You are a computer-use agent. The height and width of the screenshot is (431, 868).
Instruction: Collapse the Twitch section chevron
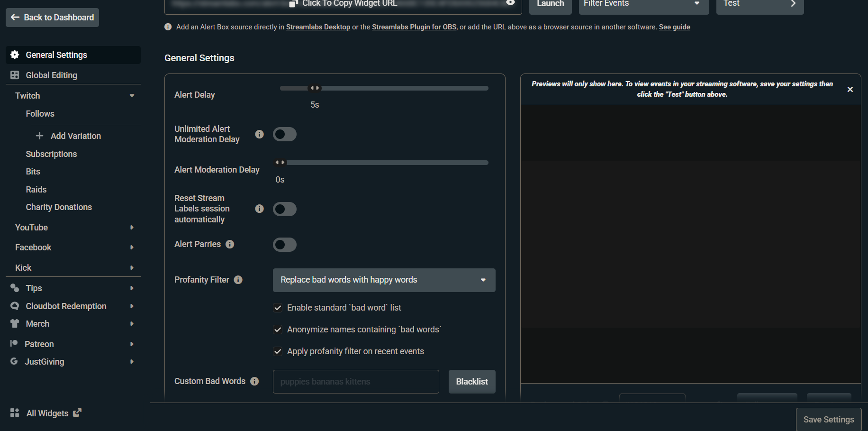tap(132, 95)
